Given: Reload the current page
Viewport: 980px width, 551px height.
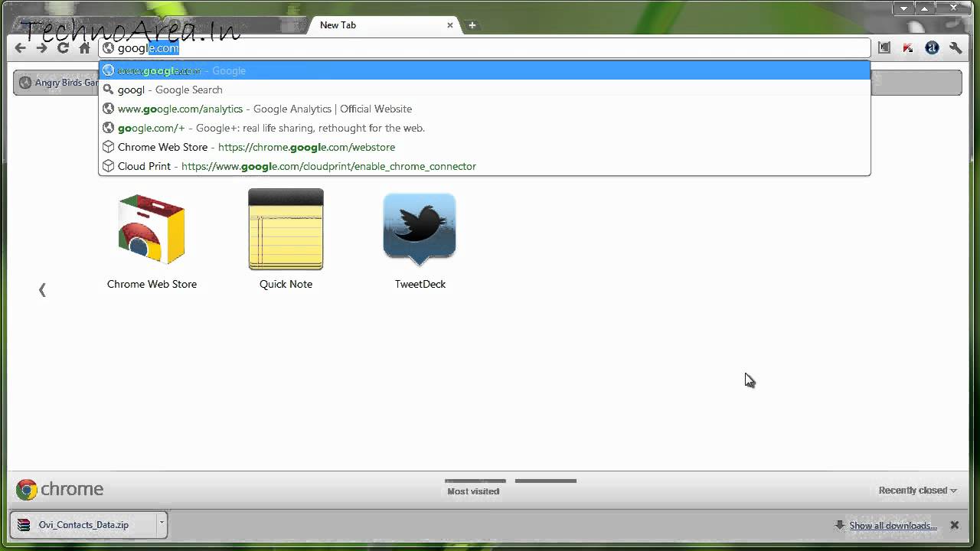Looking at the screenshot, I should click(x=64, y=48).
